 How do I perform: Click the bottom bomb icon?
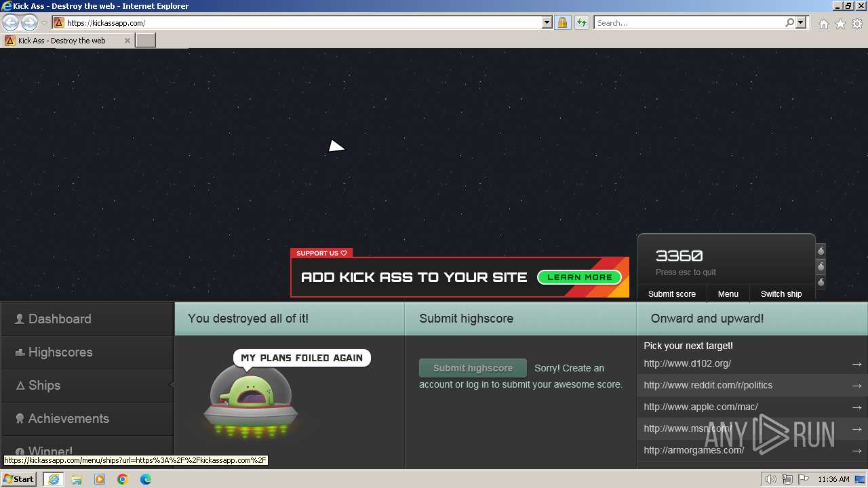pos(821,282)
